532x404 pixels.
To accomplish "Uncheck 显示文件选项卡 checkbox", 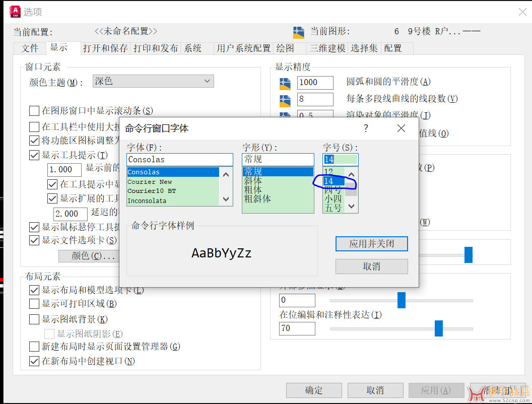I will tap(34, 240).
